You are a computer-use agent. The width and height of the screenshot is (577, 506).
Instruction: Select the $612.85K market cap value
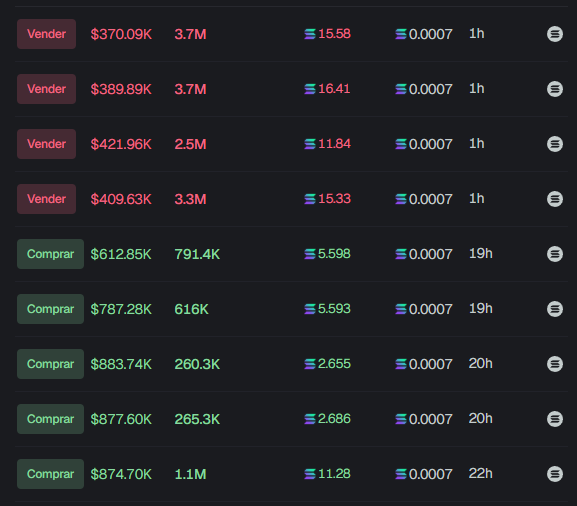(x=121, y=254)
